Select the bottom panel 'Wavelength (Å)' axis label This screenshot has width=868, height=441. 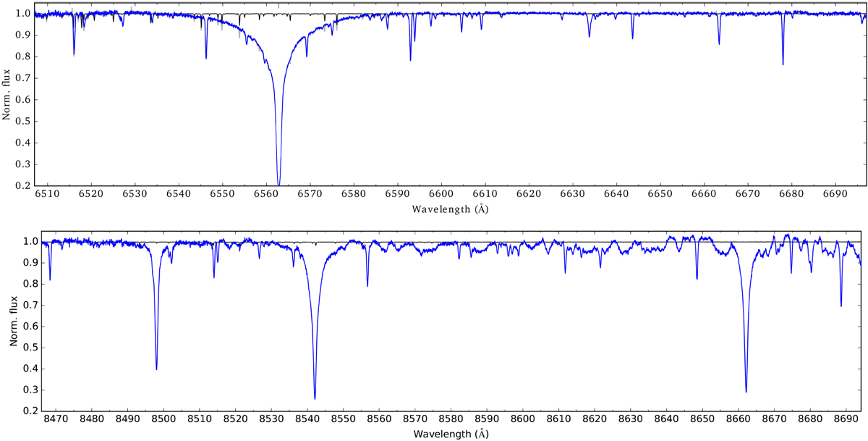[451, 434]
